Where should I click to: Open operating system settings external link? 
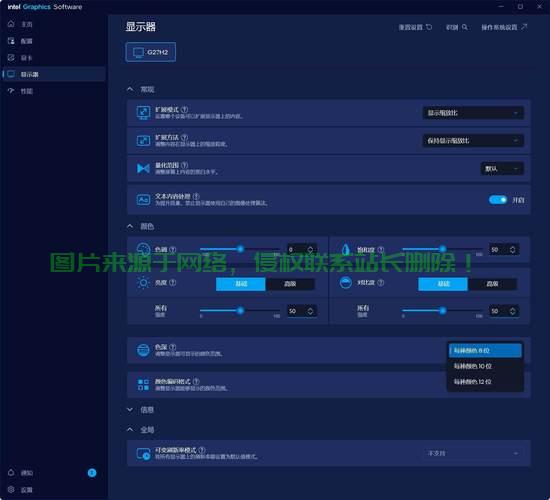pos(504,27)
